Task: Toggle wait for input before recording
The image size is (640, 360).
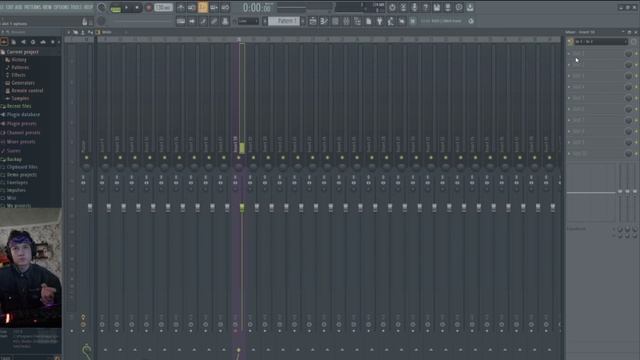Action: pyautogui.click(x=191, y=8)
